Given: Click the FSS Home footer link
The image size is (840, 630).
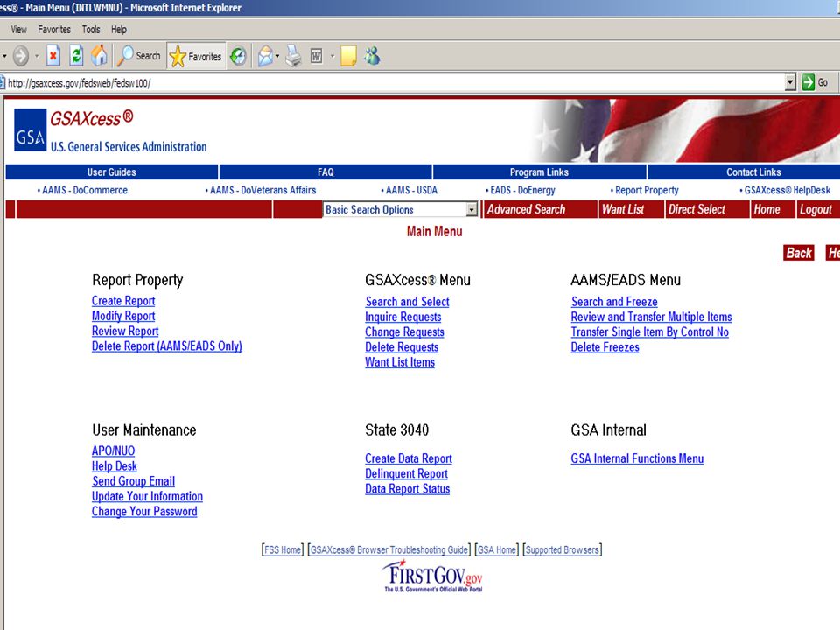Looking at the screenshot, I should (283, 549).
